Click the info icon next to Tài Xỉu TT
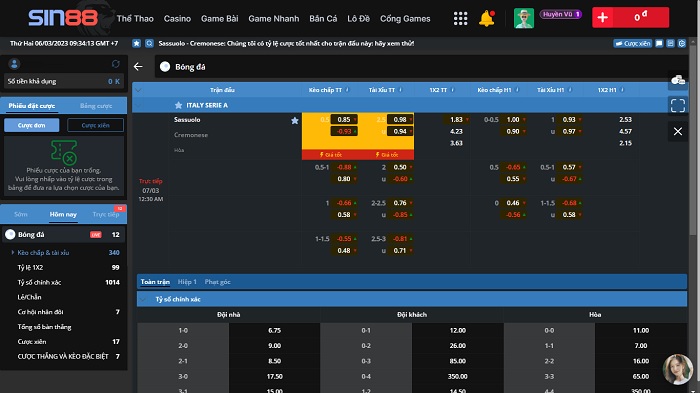This screenshot has width=700, height=393. coord(400,90)
